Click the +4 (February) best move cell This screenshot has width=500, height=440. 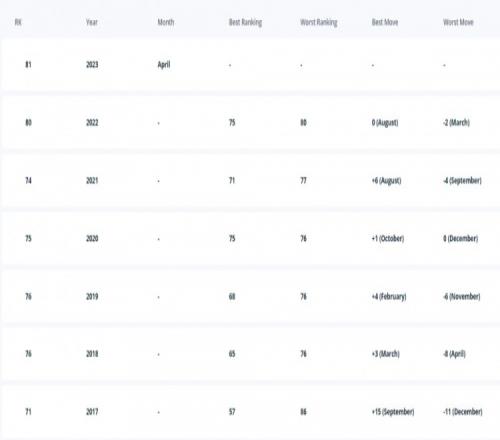389,297
